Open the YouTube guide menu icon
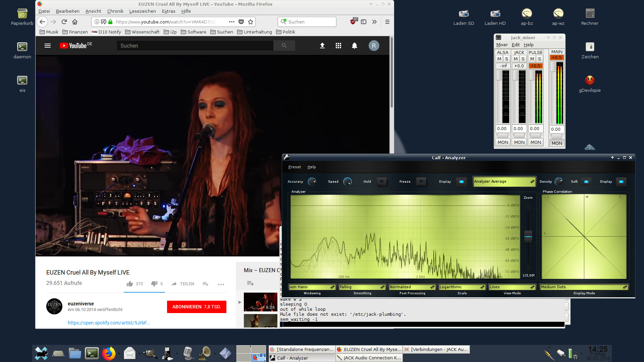The image size is (644, 362). 48,46
